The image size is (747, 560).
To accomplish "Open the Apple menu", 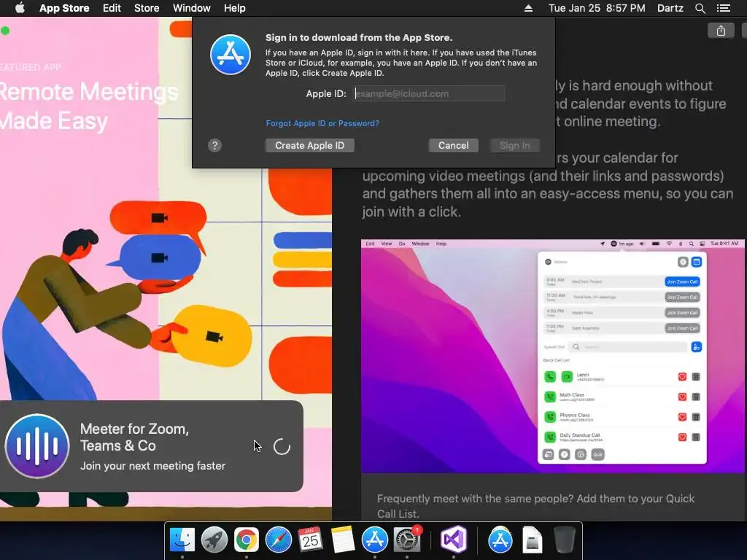I will tap(20, 8).
